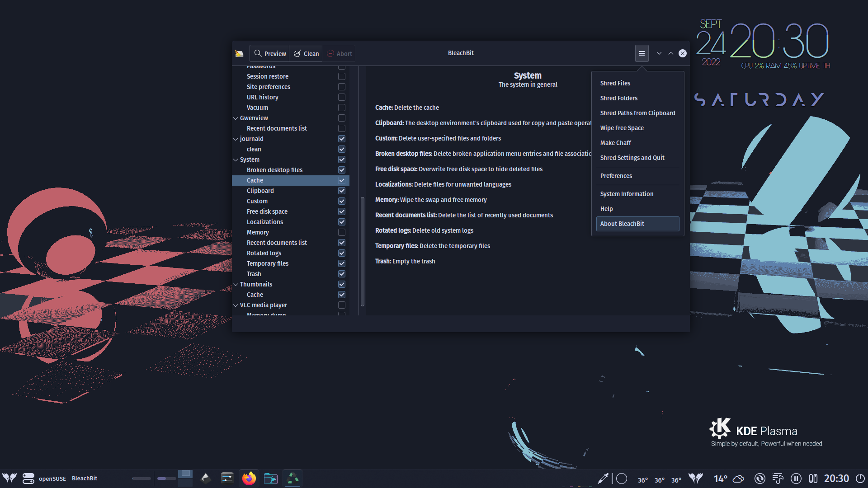This screenshot has height=488, width=868.
Task: Click the toggle switches icon beside openSUSE
Action: click(x=28, y=478)
